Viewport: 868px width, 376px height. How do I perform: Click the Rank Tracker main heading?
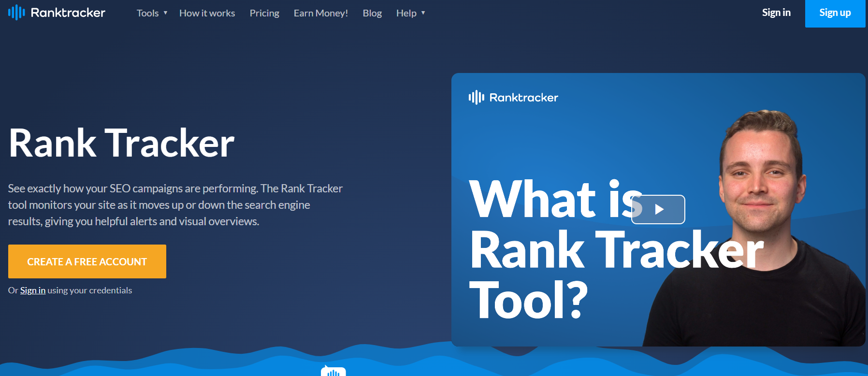point(121,143)
